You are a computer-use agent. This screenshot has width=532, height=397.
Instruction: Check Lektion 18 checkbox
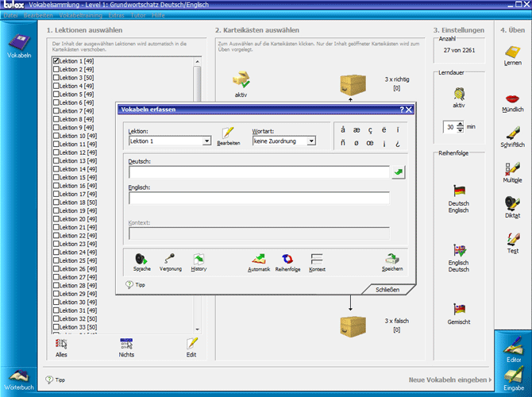56,202
